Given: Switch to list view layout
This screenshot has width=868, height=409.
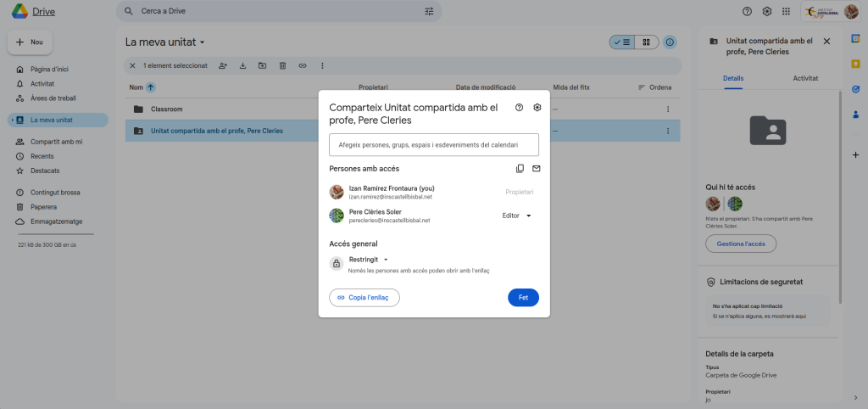Looking at the screenshot, I should (621, 42).
